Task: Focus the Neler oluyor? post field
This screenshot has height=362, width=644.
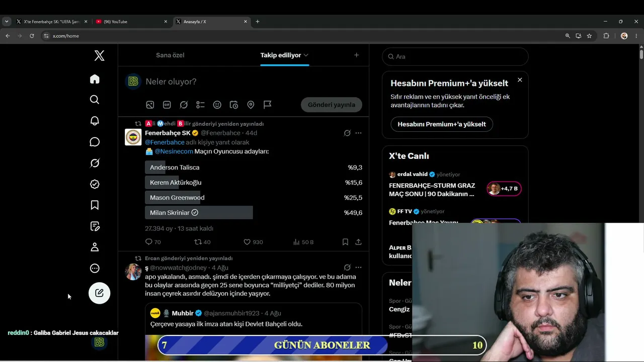Action: click(x=171, y=81)
